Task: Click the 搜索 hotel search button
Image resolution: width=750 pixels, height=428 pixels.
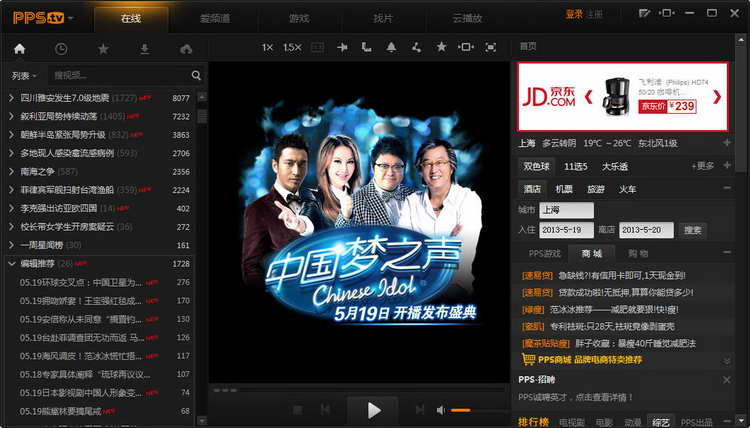Action: [692, 230]
